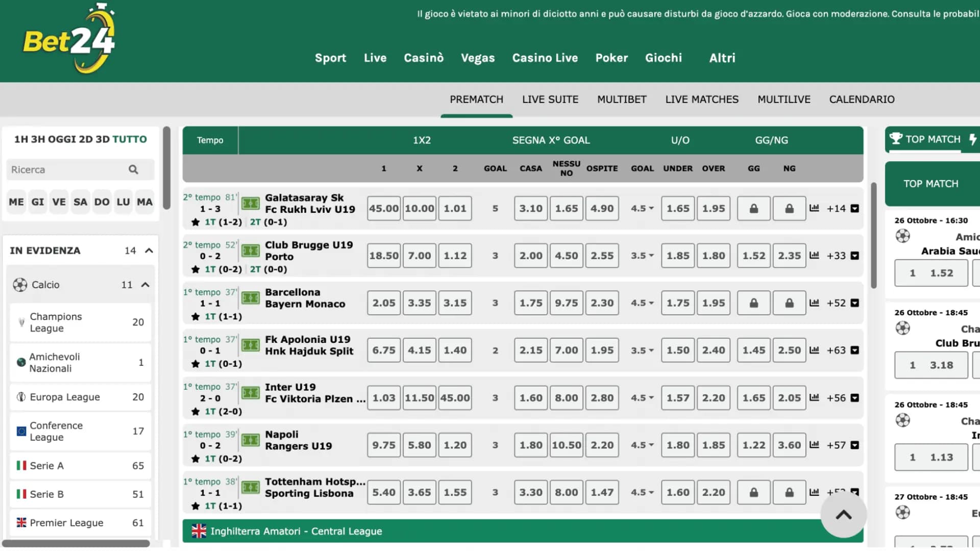
Task: Switch to the CALENDARIO tab
Action: (862, 99)
